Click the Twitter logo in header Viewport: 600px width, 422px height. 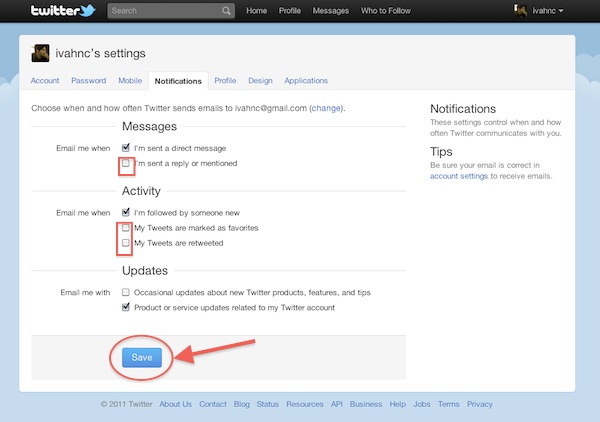click(x=63, y=10)
